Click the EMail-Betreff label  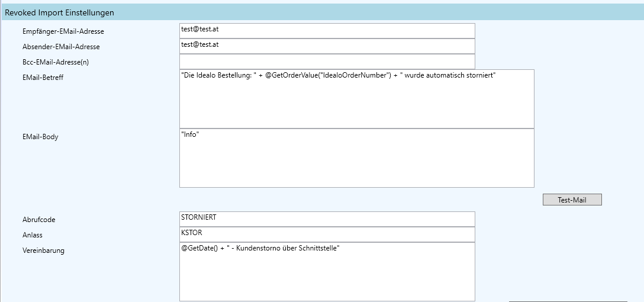[43, 78]
